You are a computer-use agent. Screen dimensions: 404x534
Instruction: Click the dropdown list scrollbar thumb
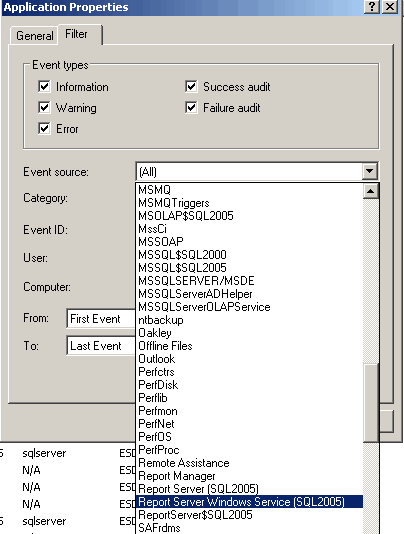click(371, 403)
